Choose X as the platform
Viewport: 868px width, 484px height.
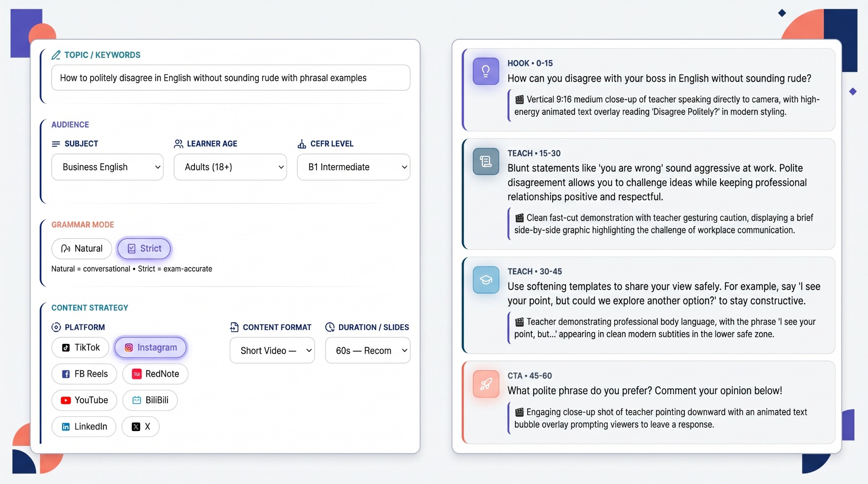pos(140,427)
